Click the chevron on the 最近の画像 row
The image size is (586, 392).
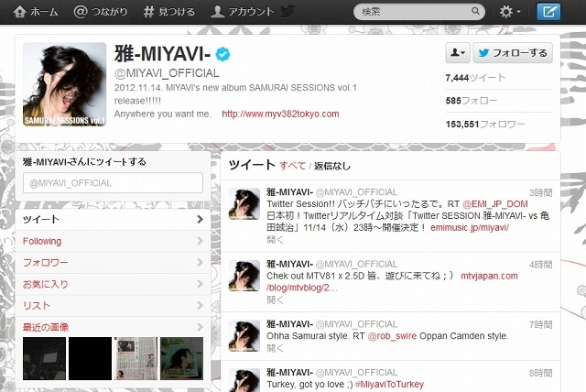200,327
